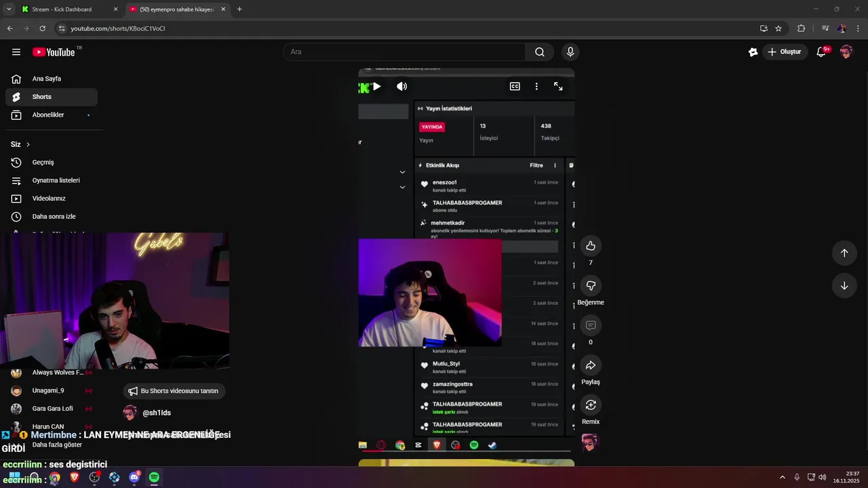868x488 pixels.
Task: Open the Oluştur create button
Action: pos(785,52)
